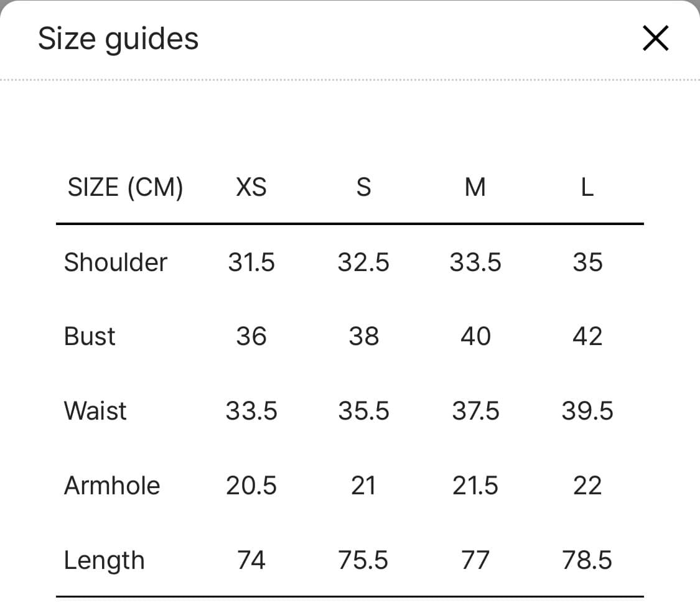Viewport: 700px width, 610px height.
Task: Select the Bust row label
Action: [x=90, y=336]
